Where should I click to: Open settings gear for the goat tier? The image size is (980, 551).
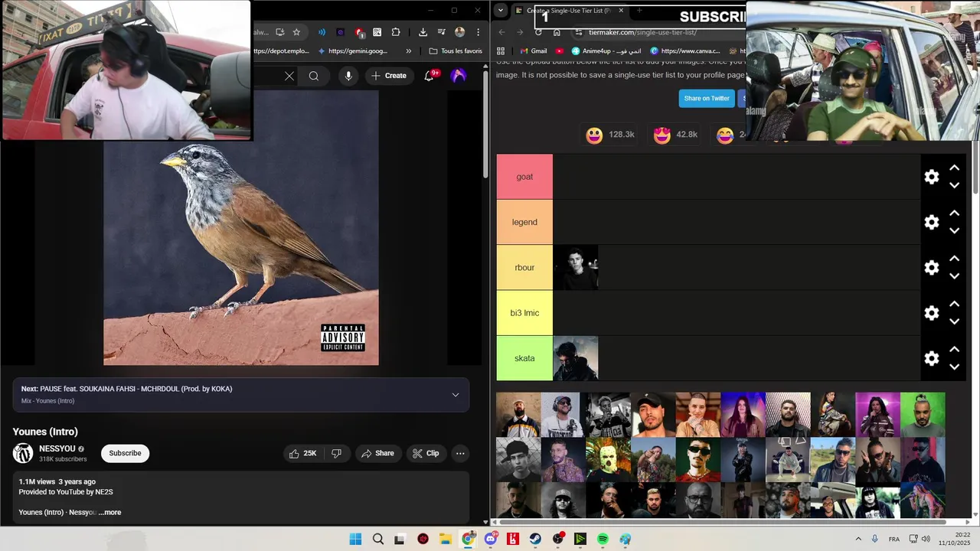[x=932, y=177]
